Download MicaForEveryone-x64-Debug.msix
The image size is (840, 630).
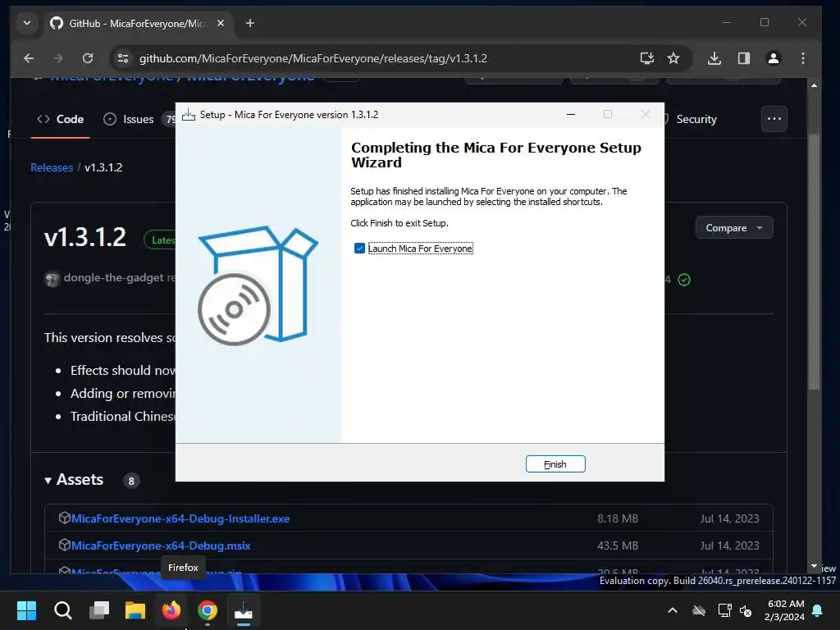tap(161, 546)
